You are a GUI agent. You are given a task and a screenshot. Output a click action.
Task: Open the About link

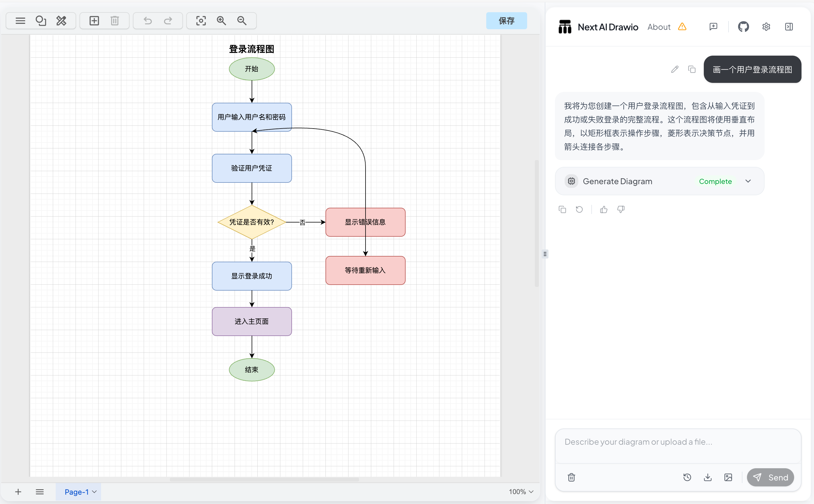(659, 27)
